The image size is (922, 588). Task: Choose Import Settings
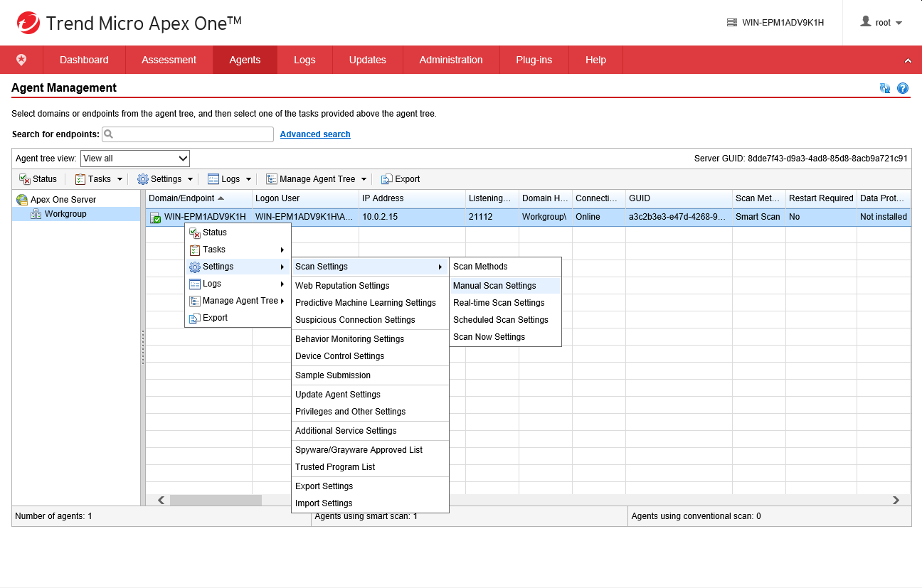pos(370,503)
